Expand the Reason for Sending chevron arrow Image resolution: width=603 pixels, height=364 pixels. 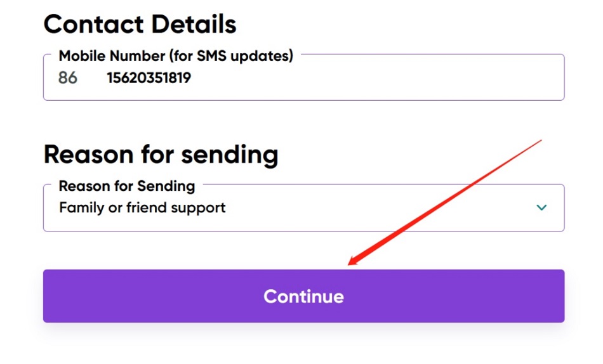541,207
